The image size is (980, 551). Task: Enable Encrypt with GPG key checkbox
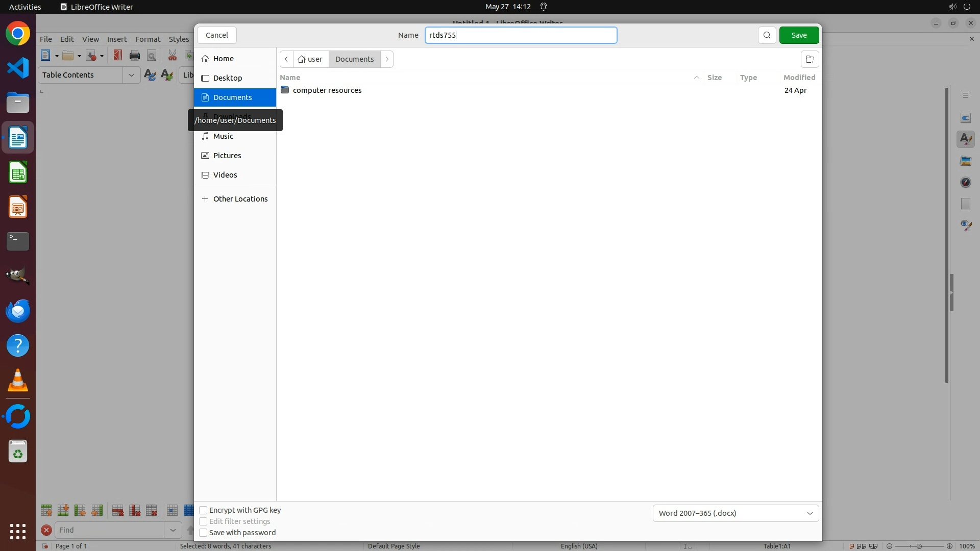click(x=203, y=510)
